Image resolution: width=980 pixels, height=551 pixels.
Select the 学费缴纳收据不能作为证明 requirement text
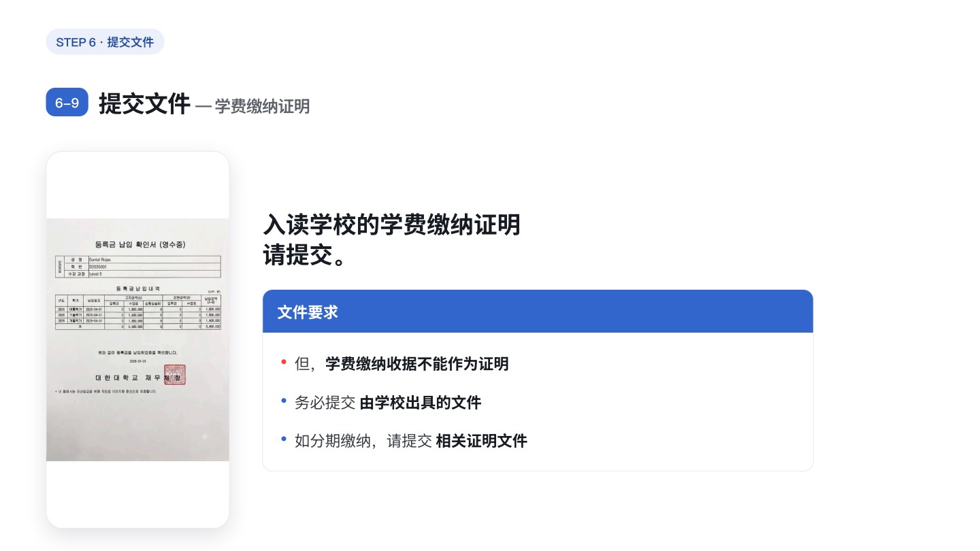tap(417, 364)
